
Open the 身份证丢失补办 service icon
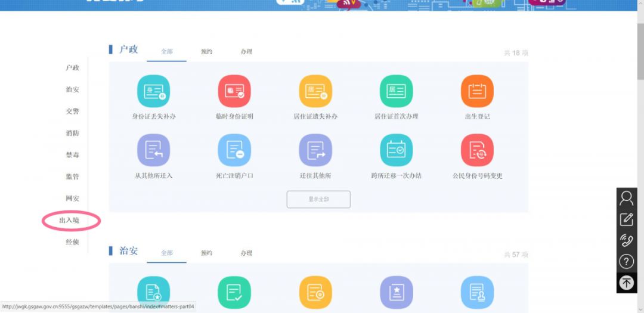pyautogui.click(x=153, y=91)
